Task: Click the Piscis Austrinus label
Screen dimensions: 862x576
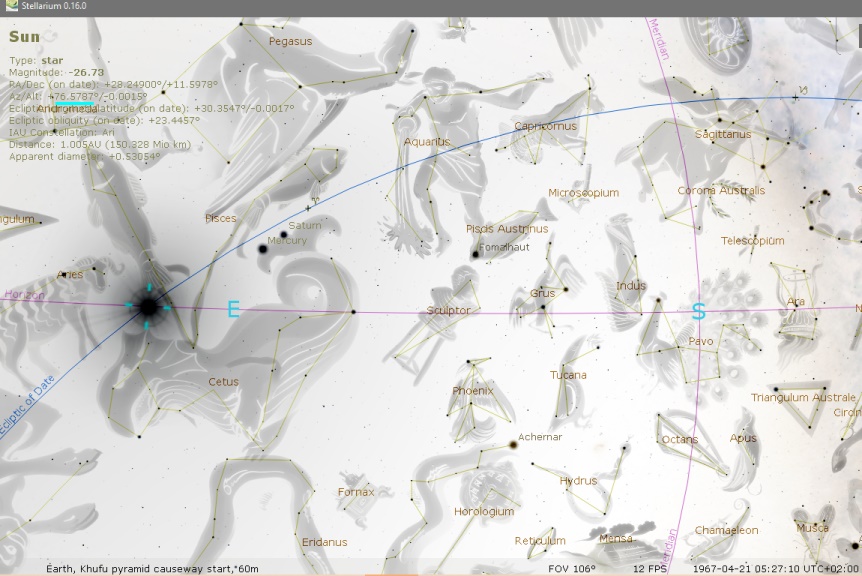Action: 507,229
